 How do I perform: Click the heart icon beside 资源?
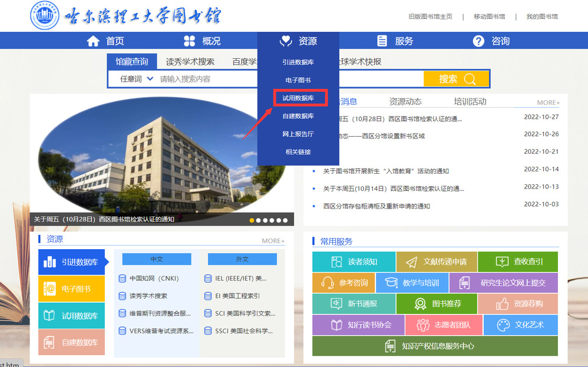[286, 41]
